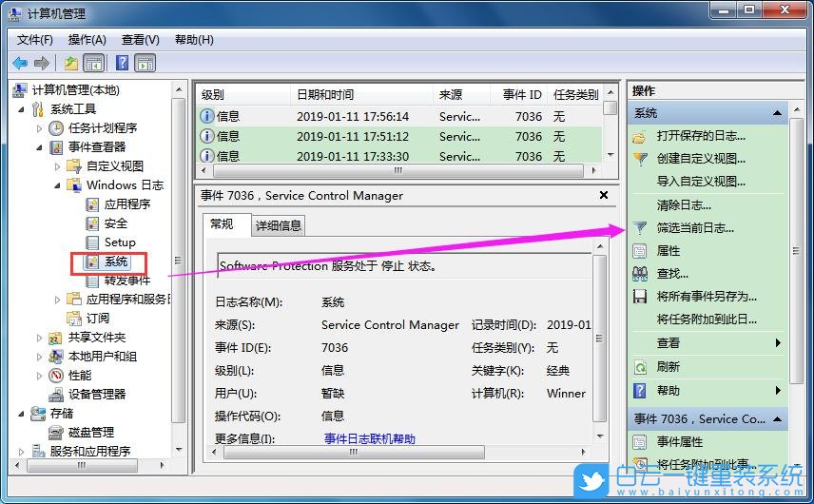Image resolution: width=814 pixels, height=504 pixels.
Task: Select the 17:51:12 event row
Action: (398, 137)
